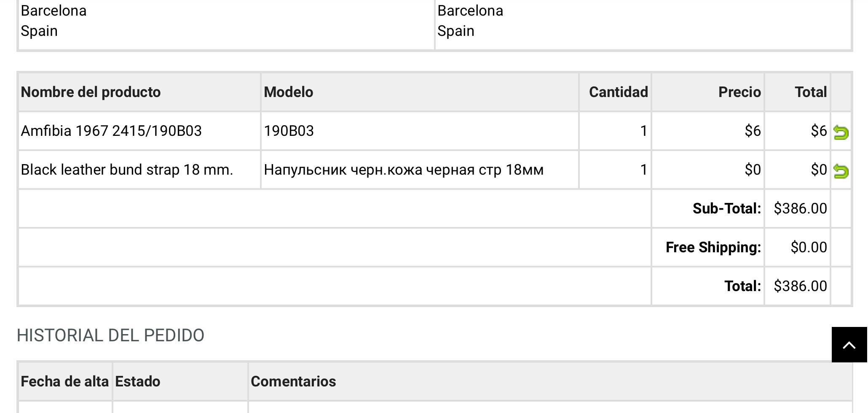This screenshot has width=868, height=413.
Task: Click the Fecha de alta column header
Action: click(64, 382)
